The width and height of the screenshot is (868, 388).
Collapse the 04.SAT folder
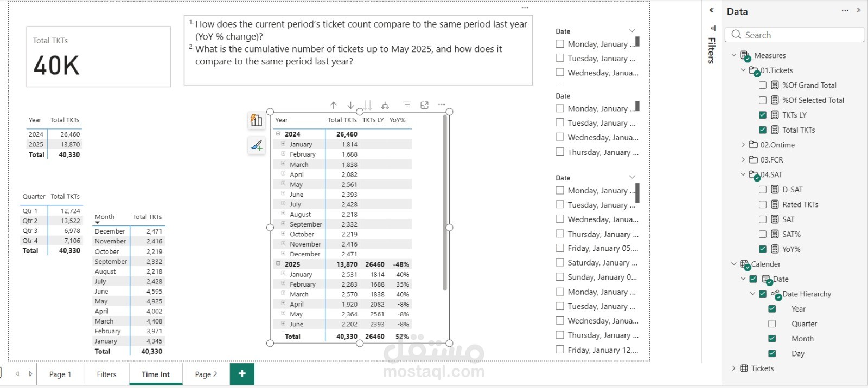tap(743, 174)
